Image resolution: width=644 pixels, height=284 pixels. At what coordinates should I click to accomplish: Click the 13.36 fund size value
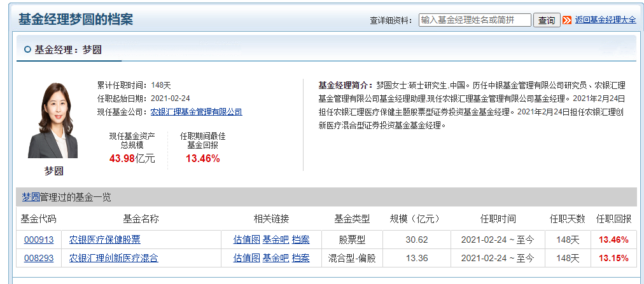coord(417,258)
